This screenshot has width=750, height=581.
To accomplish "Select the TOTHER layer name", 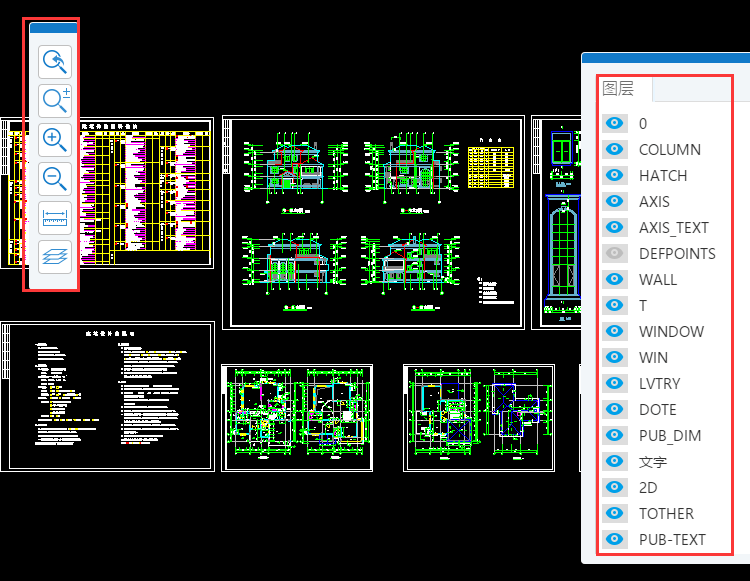I will [x=666, y=514].
